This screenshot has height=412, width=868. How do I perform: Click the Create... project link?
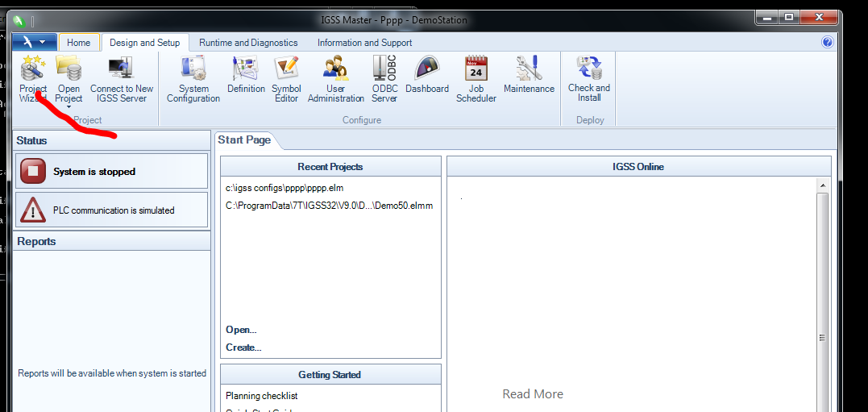pyautogui.click(x=243, y=347)
